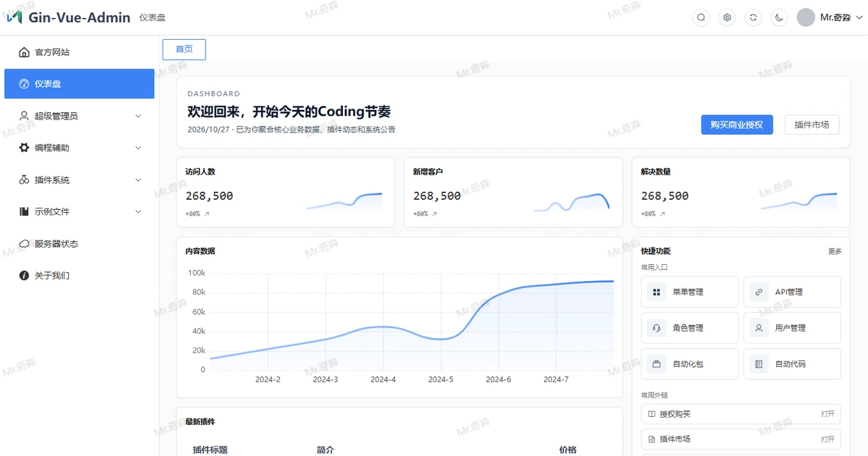Click the 100k label on chart axis
The width and height of the screenshot is (868, 456).
[197, 273]
